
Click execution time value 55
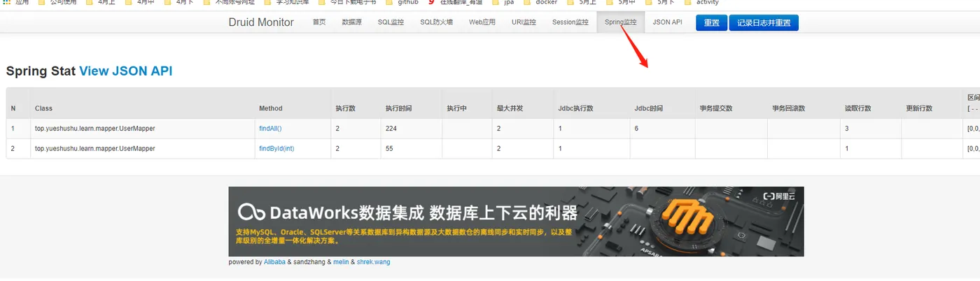(x=388, y=149)
